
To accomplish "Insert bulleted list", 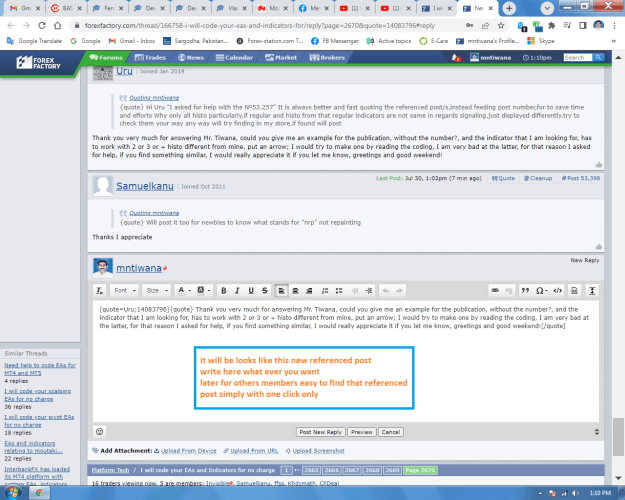I will click(339, 291).
